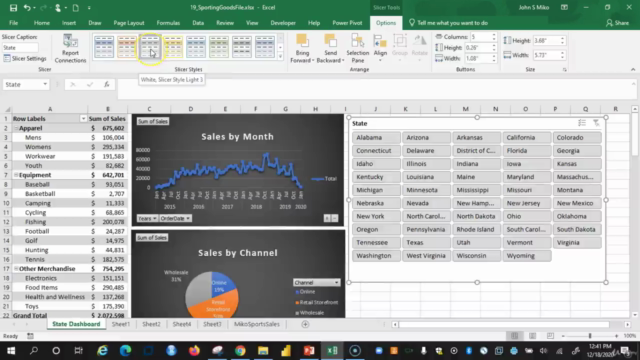This screenshot has height=360, width=640.
Task: Open PowerPoint from the taskbar
Action: pyautogui.click(x=309, y=351)
